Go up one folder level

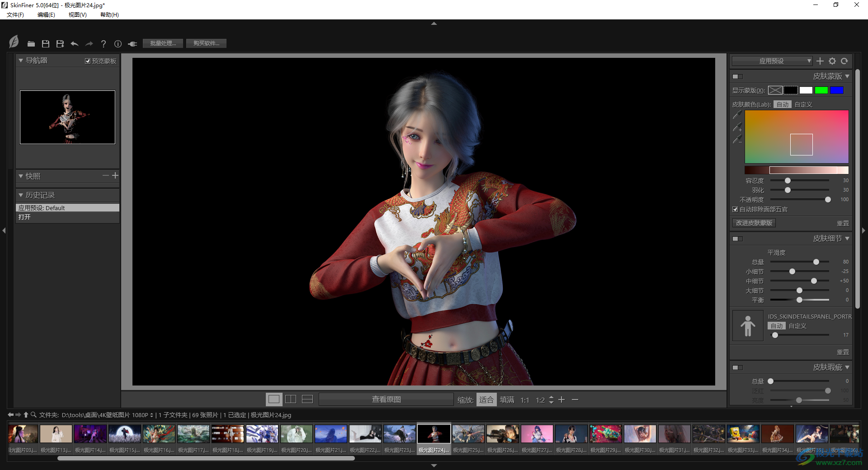[26, 414]
